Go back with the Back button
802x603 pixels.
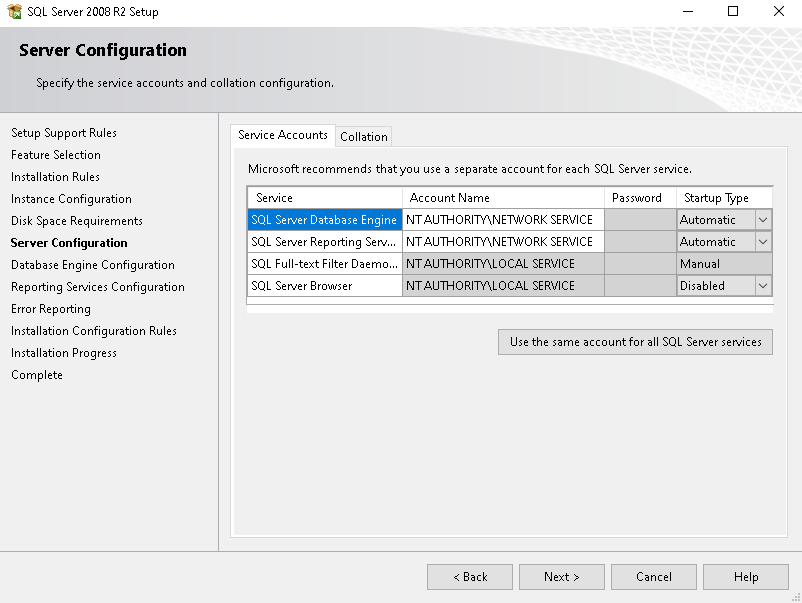(x=470, y=577)
